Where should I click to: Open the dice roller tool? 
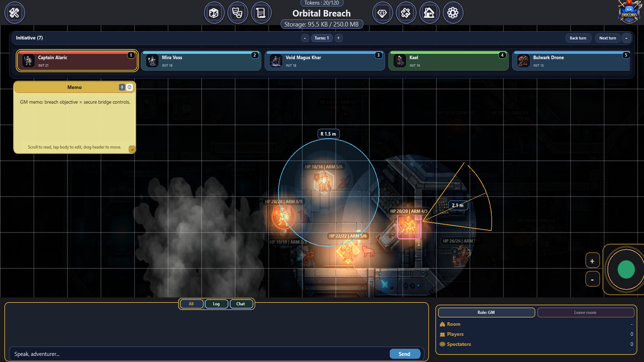coord(214,12)
